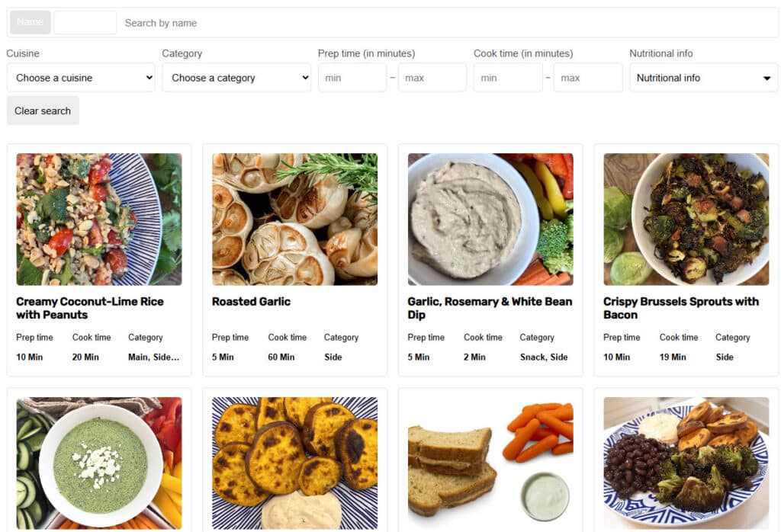The image size is (781, 532).
Task: Open the Choose a cuisine dropdown
Action: [x=80, y=77]
